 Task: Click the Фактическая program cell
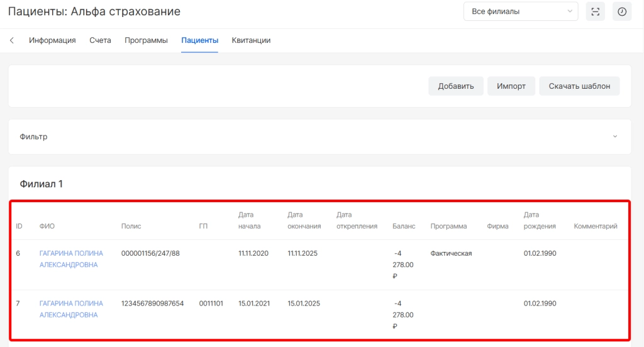pos(451,253)
